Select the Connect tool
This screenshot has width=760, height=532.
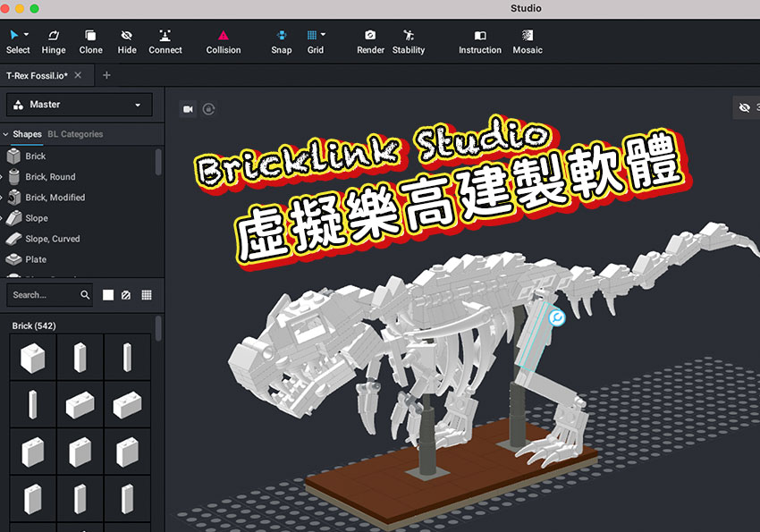point(165,42)
